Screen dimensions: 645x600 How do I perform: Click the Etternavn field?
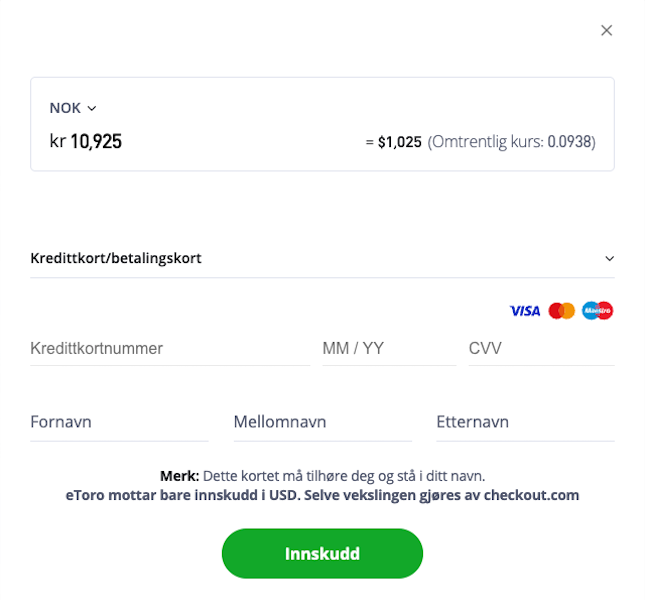click(525, 422)
